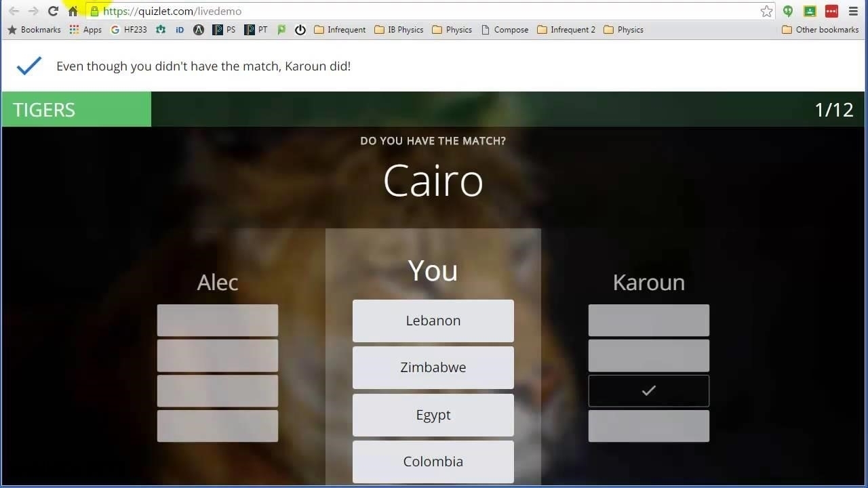This screenshot has width=868, height=488.
Task: Expand the Other bookmarks folder
Action: [x=821, y=30]
